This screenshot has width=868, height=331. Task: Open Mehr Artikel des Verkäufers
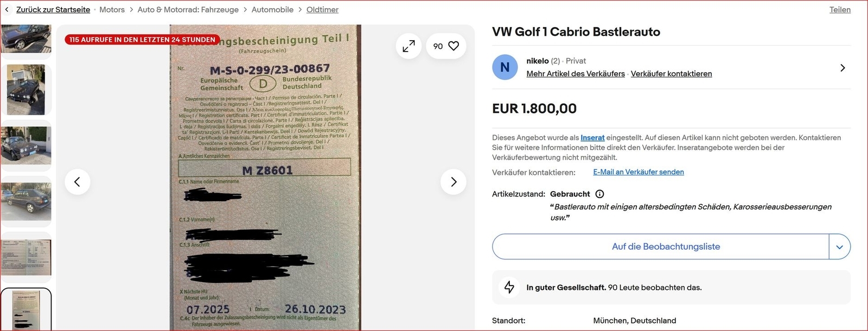point(576,74)
